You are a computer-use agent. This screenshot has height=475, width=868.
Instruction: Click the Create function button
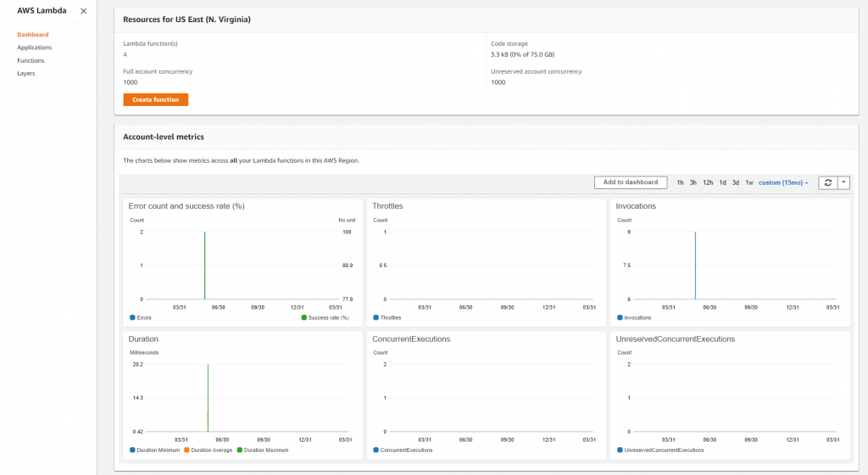point(156,99)
